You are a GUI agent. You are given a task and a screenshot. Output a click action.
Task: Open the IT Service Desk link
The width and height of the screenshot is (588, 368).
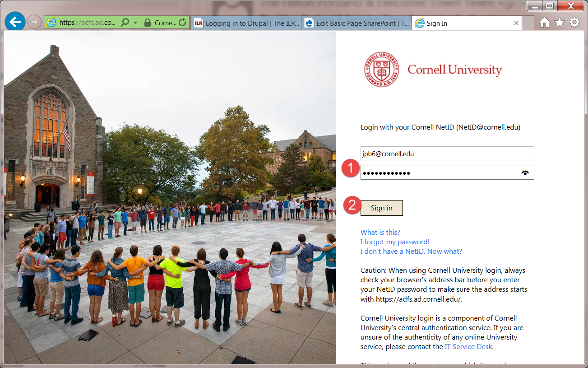point(468,347)
